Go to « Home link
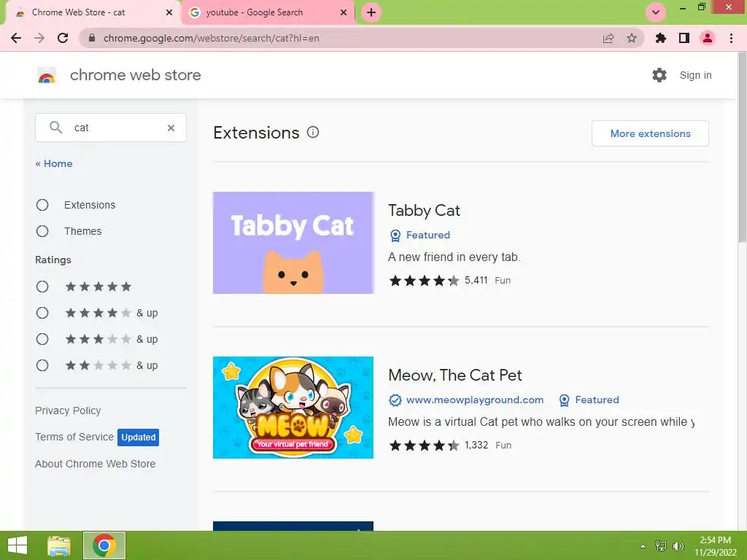The height and width of the screenshot is (560, 747). pyautogui.click(x=54, y=163)
